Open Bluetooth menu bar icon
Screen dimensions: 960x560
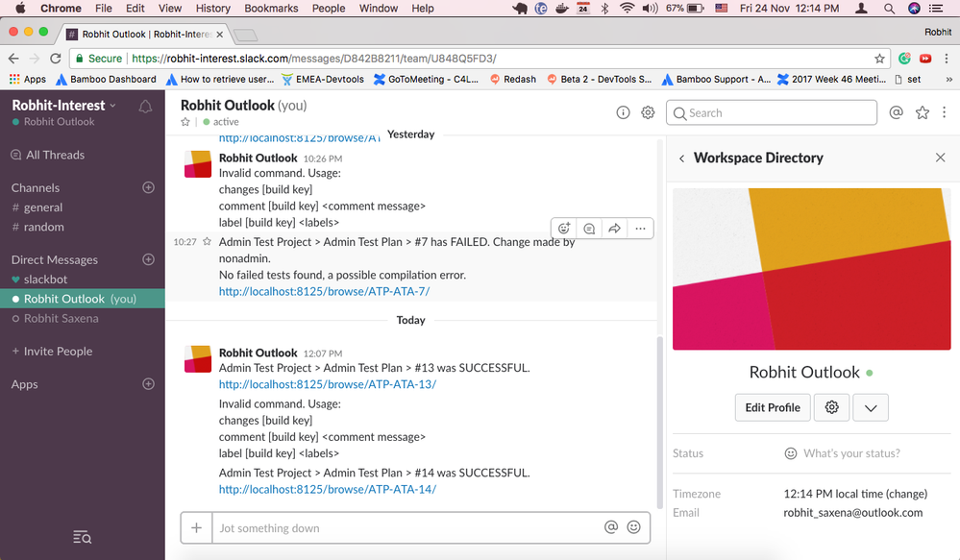(604, 8)
